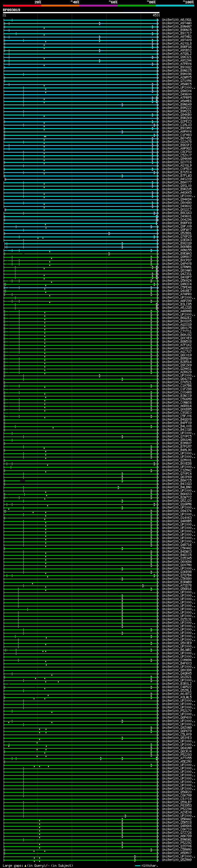197x868 pixels.
Task: Select the UniRef100_A1YUL9 label
Action: pyautogui.click(x=177, y=165)
